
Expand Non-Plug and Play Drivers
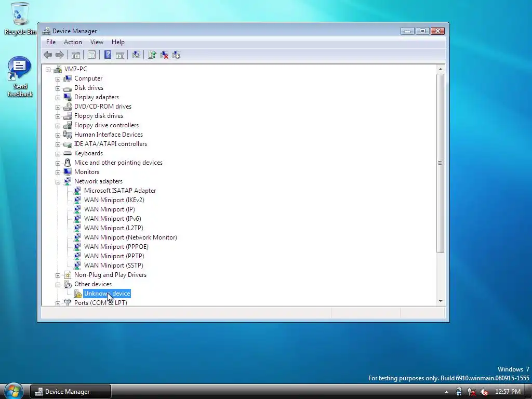point(58,275)
